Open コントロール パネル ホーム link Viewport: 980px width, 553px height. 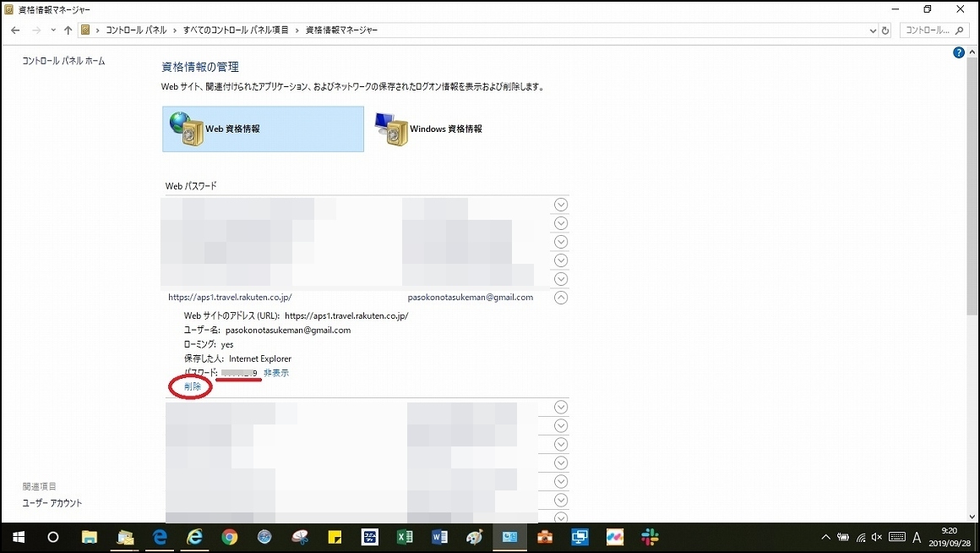tap(63, 61)
